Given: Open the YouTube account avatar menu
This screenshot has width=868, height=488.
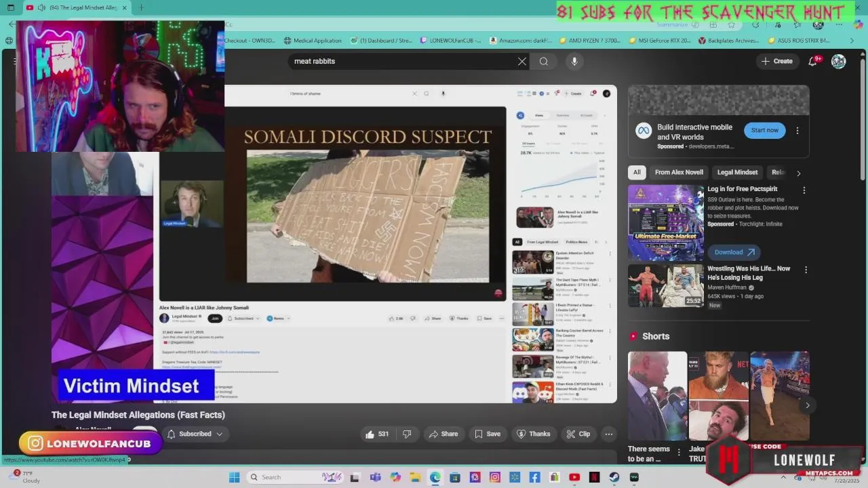Looking at the screenshot, I should tap(839, 61).
